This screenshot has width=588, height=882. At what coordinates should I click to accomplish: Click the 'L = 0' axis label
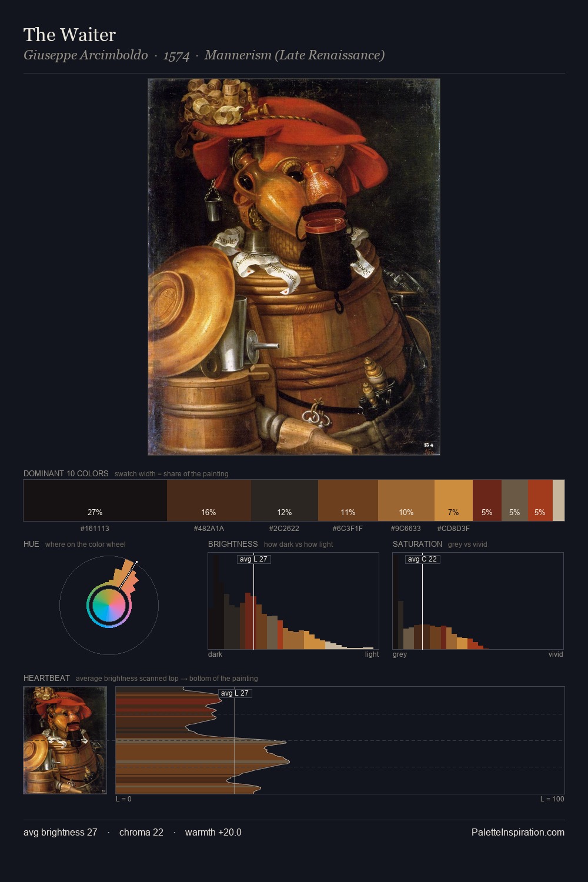point(123,799)
